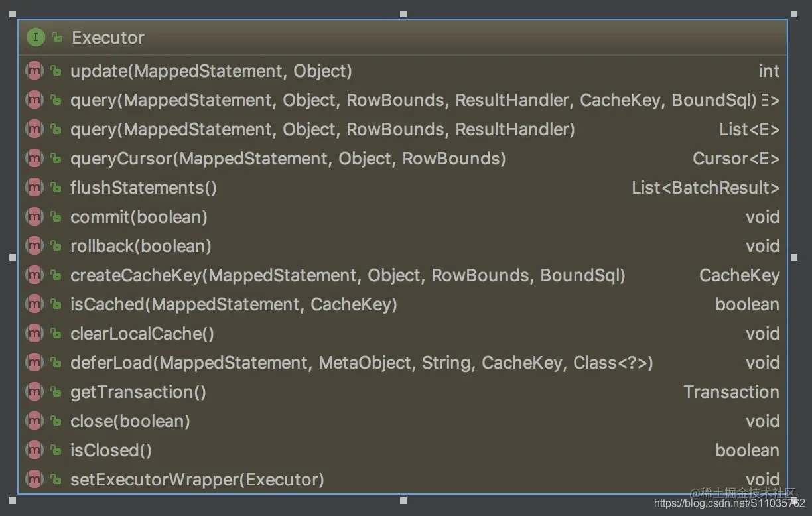Screen dimensions: 812x516
Task: Click the bottom-center selection handle of the diagram node
Action: tap(403, 501)
